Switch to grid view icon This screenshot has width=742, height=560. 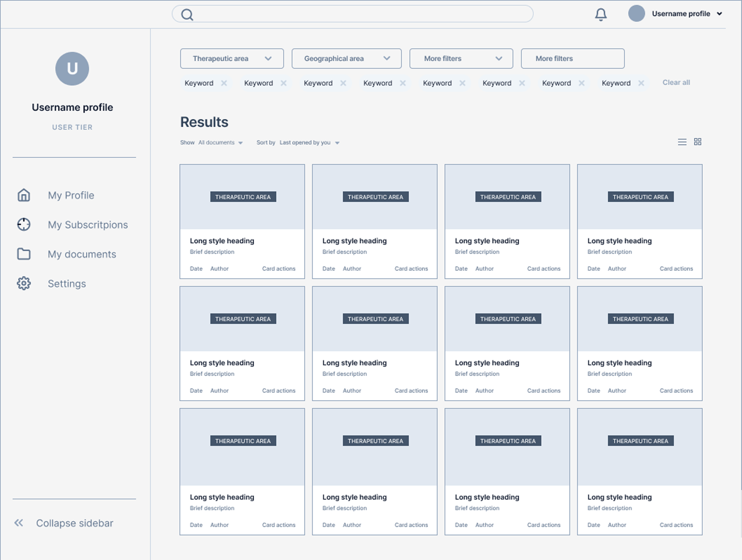pos(698,142)
